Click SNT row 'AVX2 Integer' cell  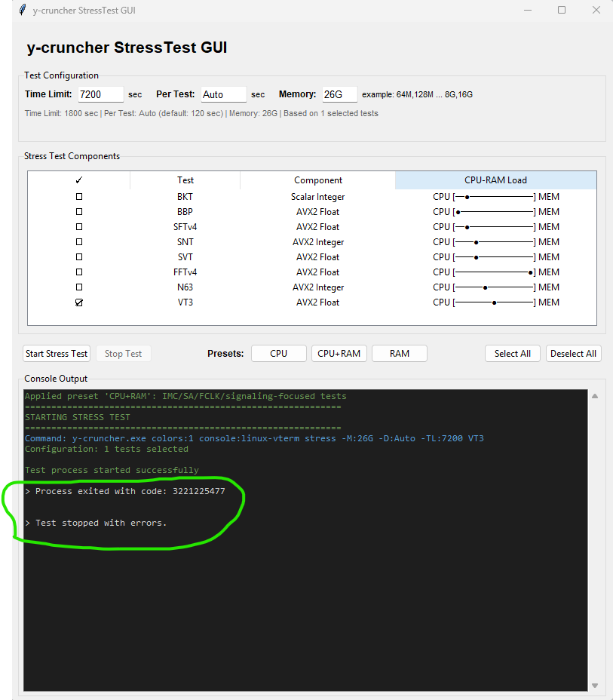click(x=318, y=242)
